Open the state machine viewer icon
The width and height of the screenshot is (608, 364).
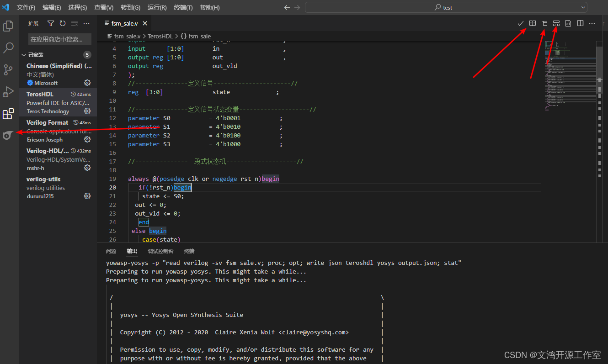pos(544,23)
